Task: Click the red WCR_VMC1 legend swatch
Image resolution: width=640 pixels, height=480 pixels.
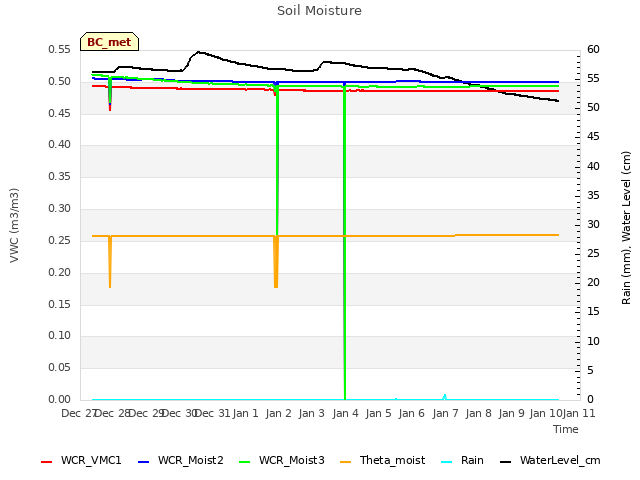Action: tap(47, 462)
